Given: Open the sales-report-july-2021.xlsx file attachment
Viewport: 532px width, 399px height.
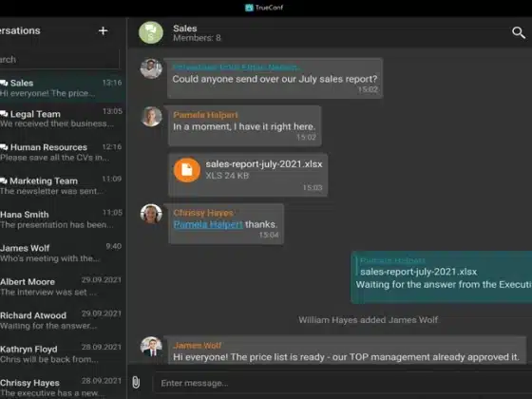Looking at the screenshot, I should point(248,175).
